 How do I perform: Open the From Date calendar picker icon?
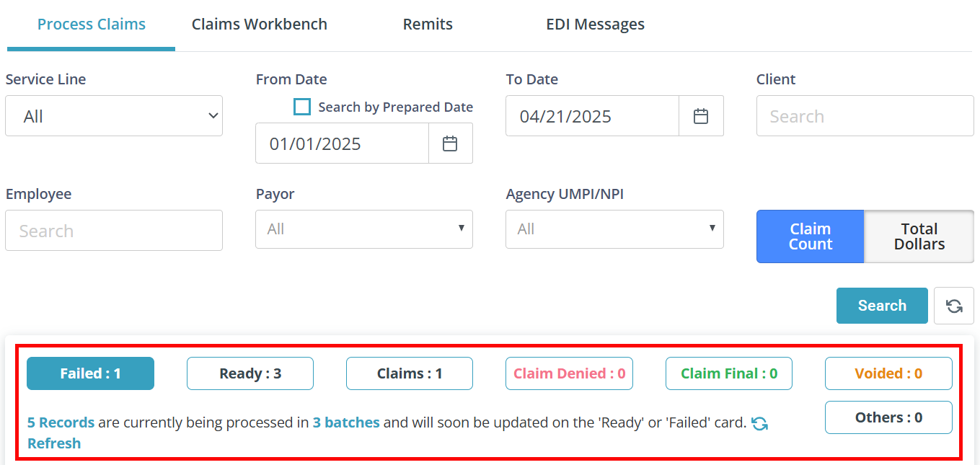point(451,143)
